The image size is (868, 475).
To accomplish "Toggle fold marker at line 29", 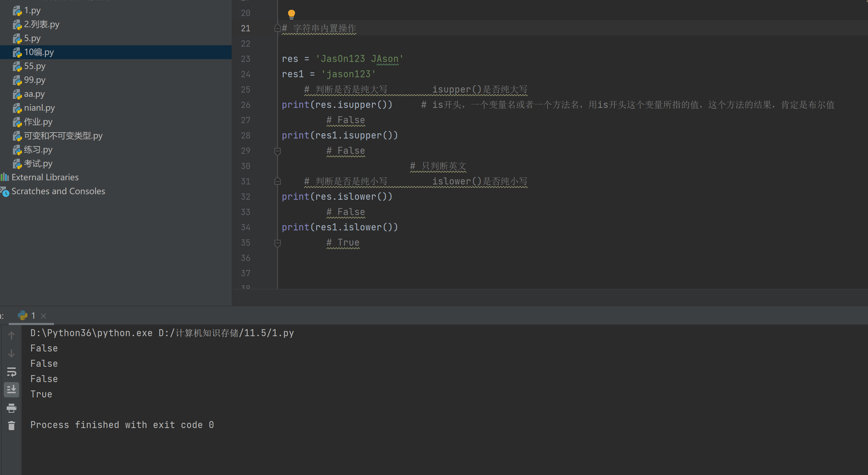I will coord(278,151).
